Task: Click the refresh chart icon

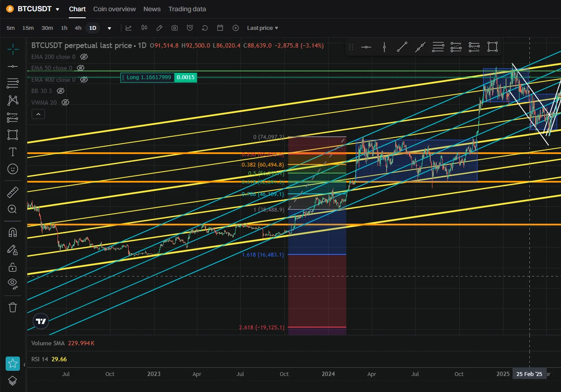Action: click(205, 28)
